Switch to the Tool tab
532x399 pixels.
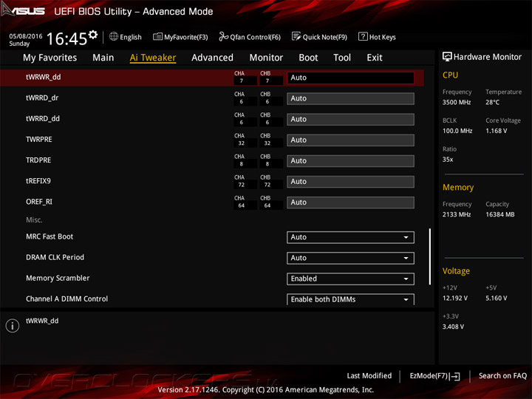coord(342,58)
